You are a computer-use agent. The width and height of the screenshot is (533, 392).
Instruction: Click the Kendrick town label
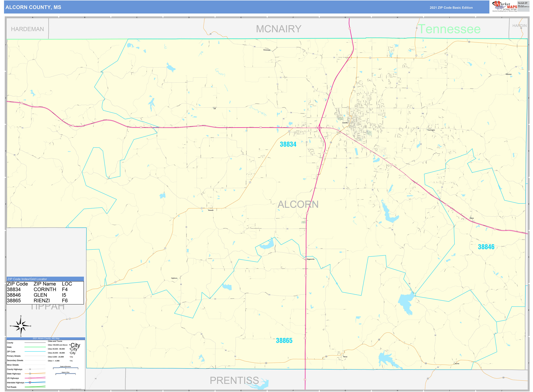coord(509,74)
